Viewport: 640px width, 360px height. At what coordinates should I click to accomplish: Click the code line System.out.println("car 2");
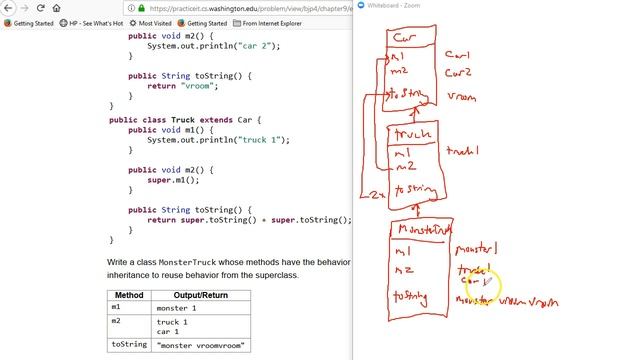coord(213,46)
